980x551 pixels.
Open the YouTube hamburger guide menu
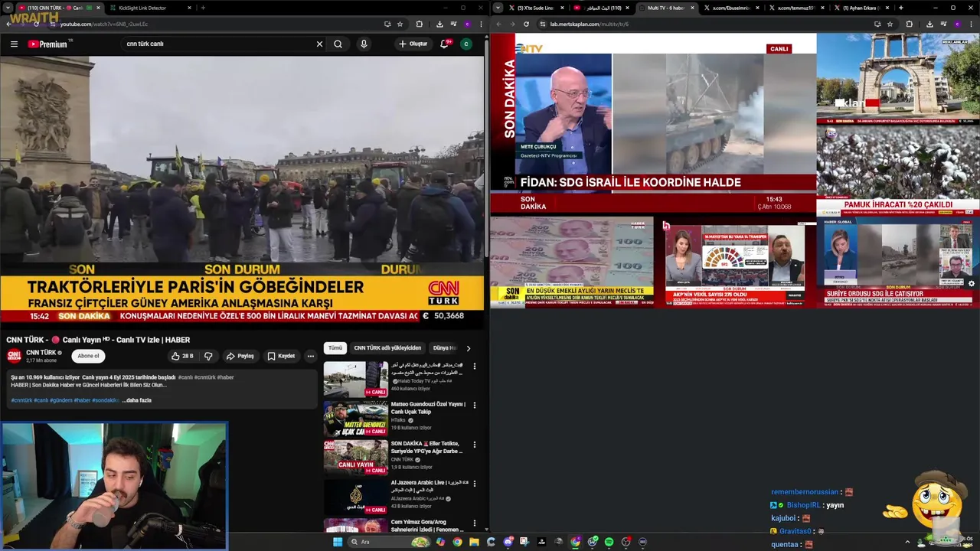point(14,44)
